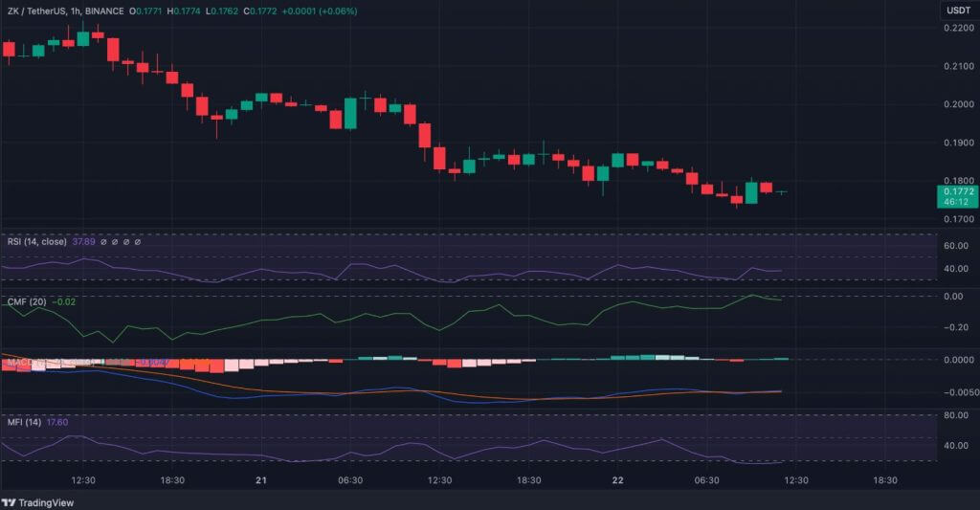Select the CMF (20) indicator legend
Image resolution: width=980 pixels, height=510 pixels.
coord(27,301)
